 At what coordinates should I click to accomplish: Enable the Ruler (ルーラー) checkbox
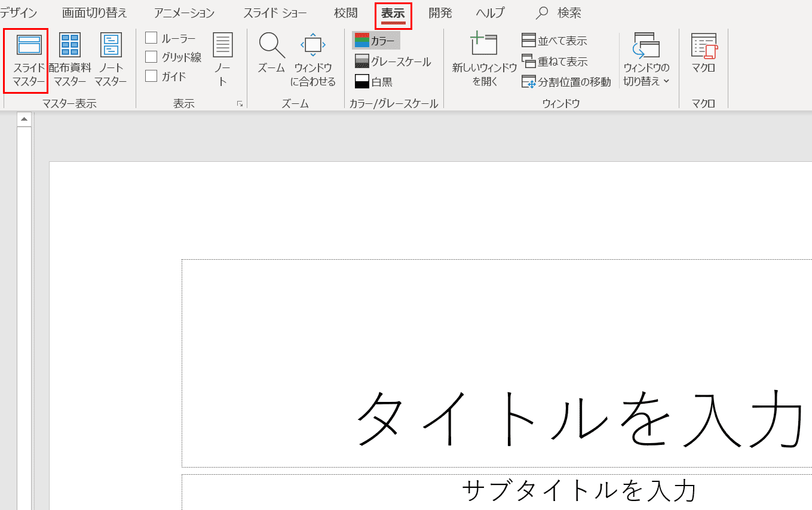pos(151,38)
